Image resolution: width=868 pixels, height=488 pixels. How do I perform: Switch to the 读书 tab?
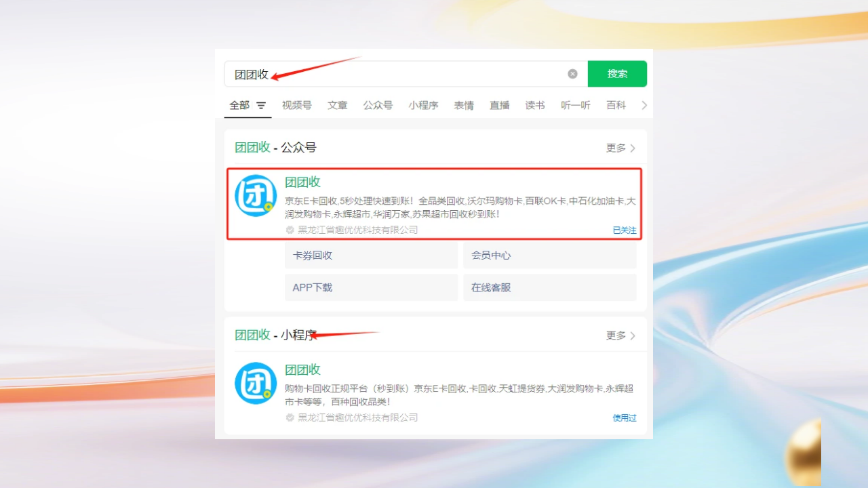click(535, 105)
